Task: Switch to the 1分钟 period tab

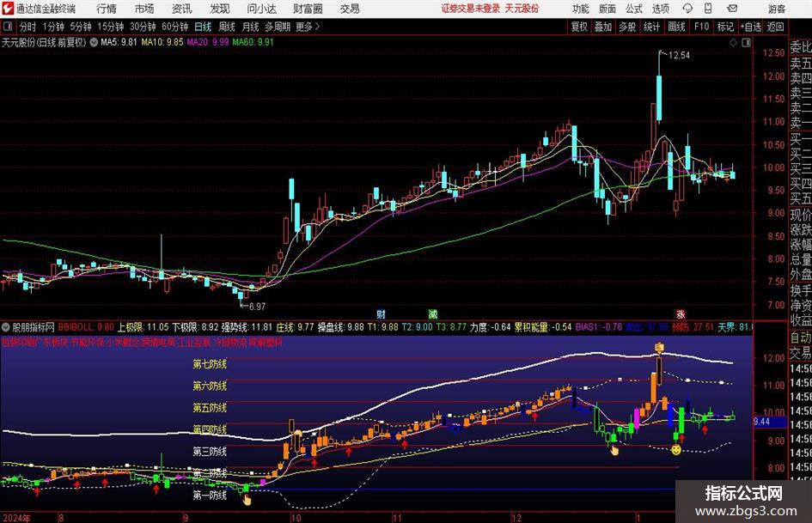Action: point(53,27)
